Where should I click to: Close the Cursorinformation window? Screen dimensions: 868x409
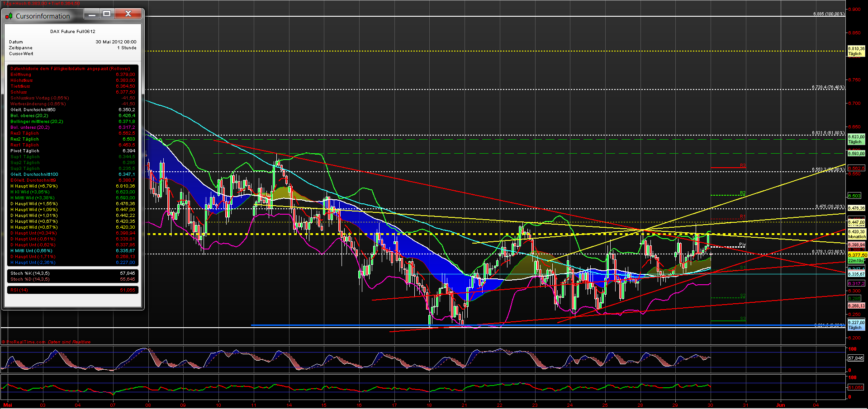[128, 14]
